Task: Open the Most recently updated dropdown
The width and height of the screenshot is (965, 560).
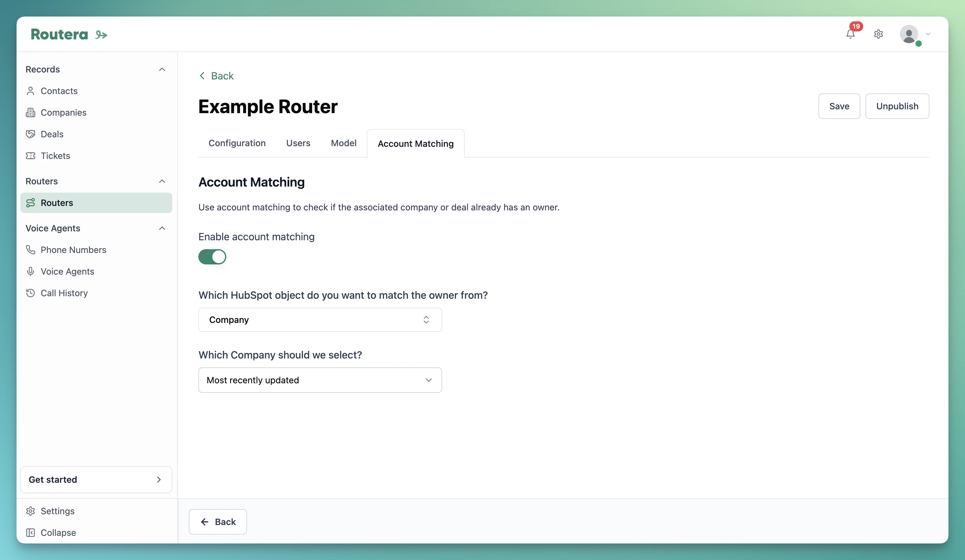Action: coord(320,380)
